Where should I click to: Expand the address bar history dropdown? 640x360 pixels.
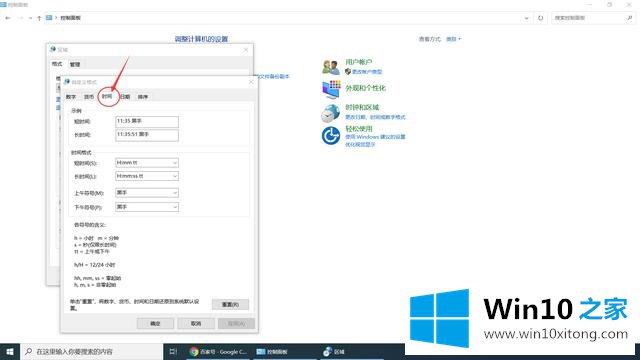[x=527, y=18]
